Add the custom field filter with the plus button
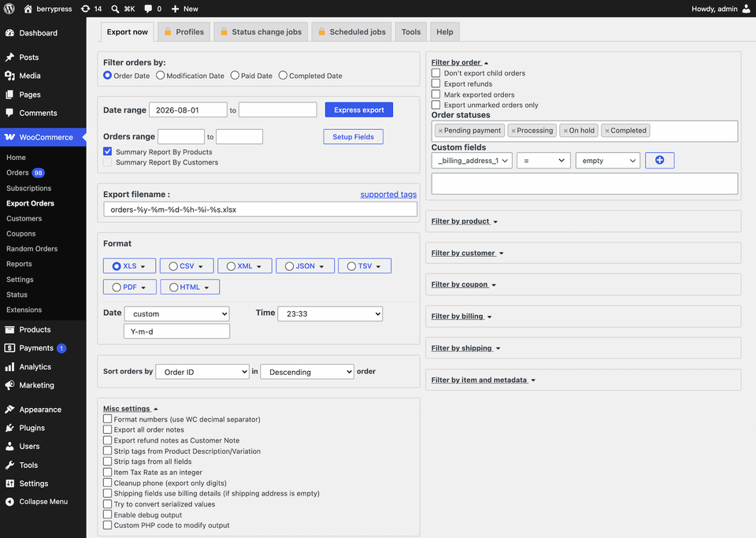 click(x=660, y=160)
